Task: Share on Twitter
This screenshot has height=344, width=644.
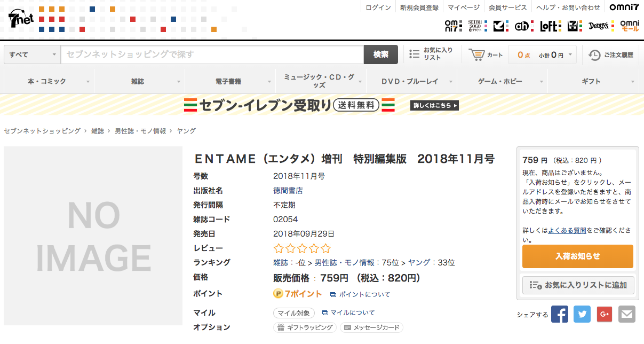Action: (x=582, y=314)
